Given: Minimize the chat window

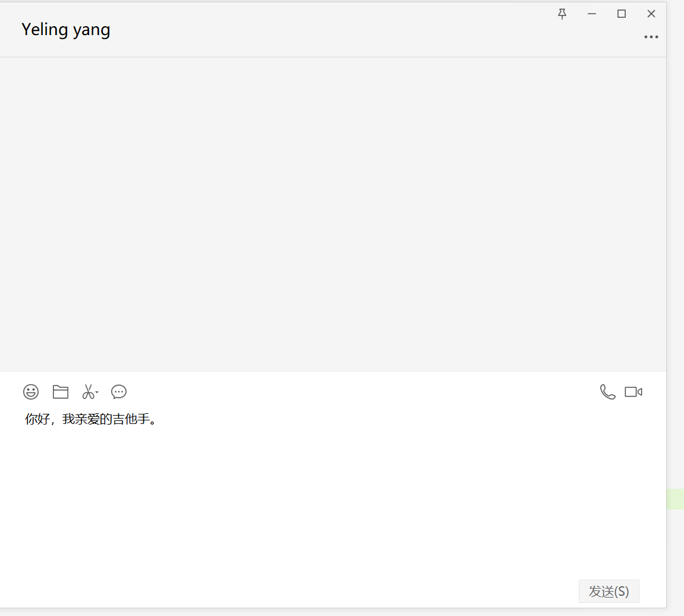Looking at the screenshot, I should click(592, 14).
